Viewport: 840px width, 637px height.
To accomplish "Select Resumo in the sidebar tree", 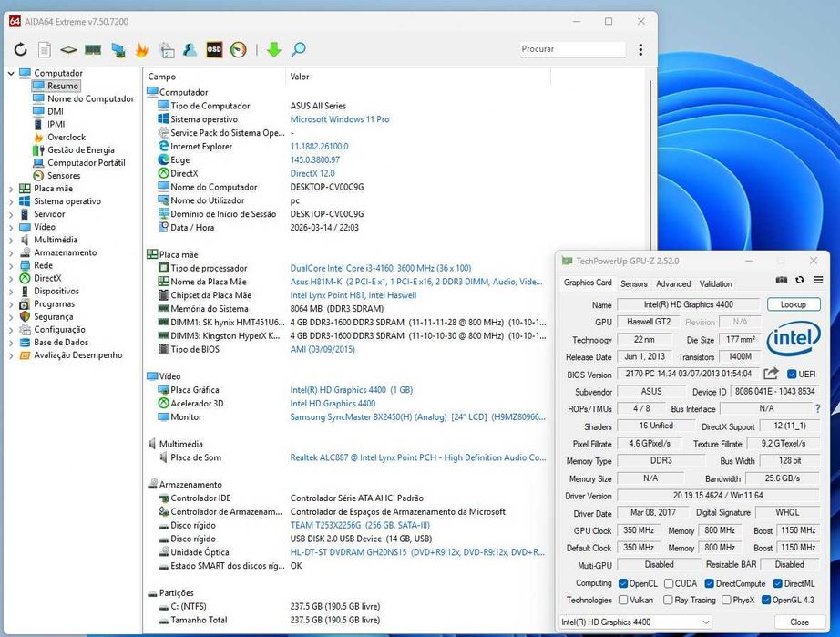I will point(63,86).
